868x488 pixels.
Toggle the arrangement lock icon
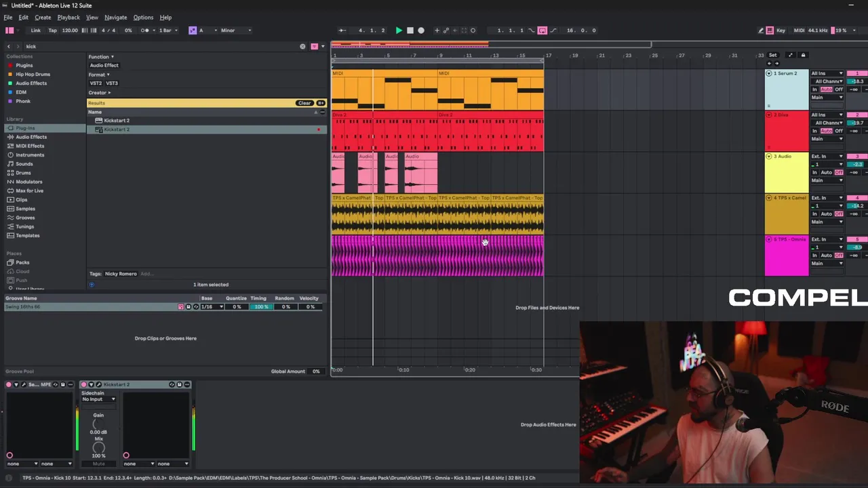point(803,56)
